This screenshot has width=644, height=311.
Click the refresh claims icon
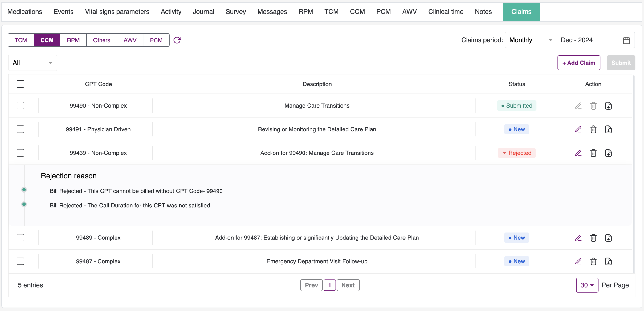point(177,40)
